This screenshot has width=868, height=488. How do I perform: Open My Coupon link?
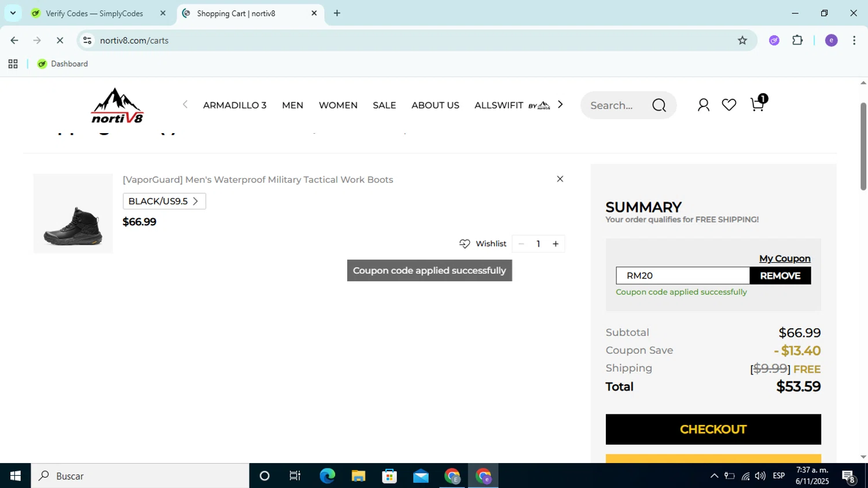pyautogui.click(x=785, y=258)
